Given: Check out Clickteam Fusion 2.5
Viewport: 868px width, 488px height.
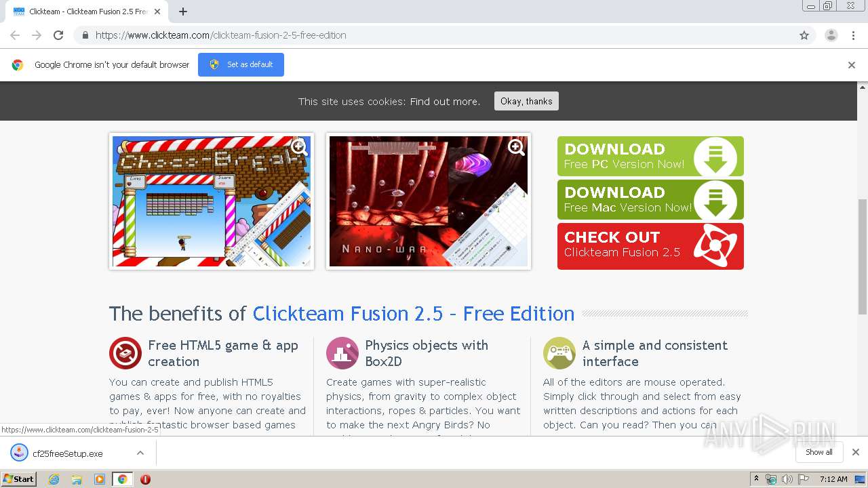Looking at the screenshot, I should 650,246.
